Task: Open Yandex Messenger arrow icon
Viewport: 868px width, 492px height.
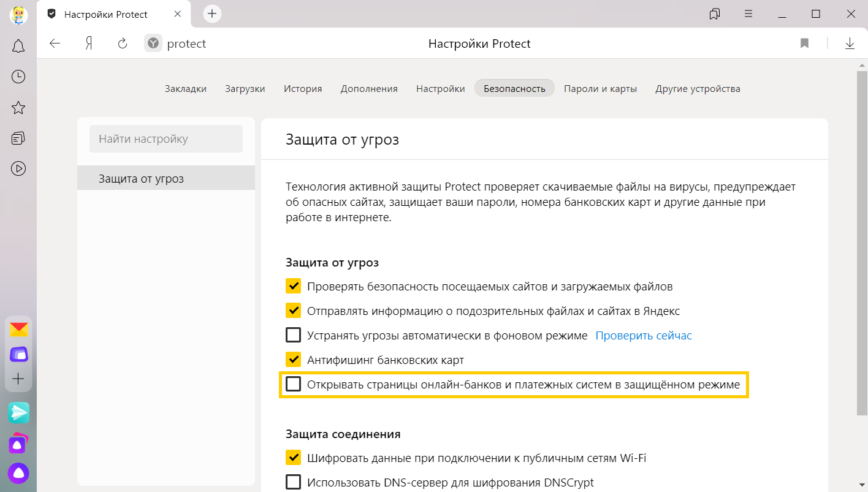Action: [18, 412]
